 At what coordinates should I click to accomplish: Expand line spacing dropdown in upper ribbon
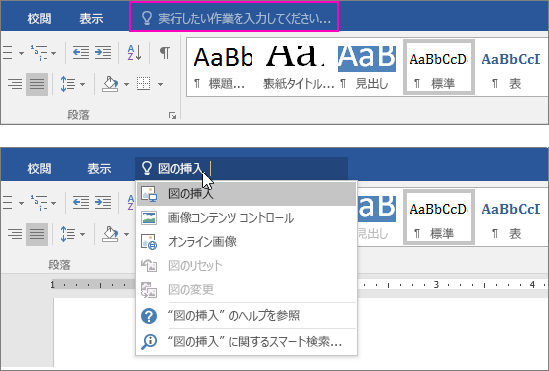(x=83, y=84)
